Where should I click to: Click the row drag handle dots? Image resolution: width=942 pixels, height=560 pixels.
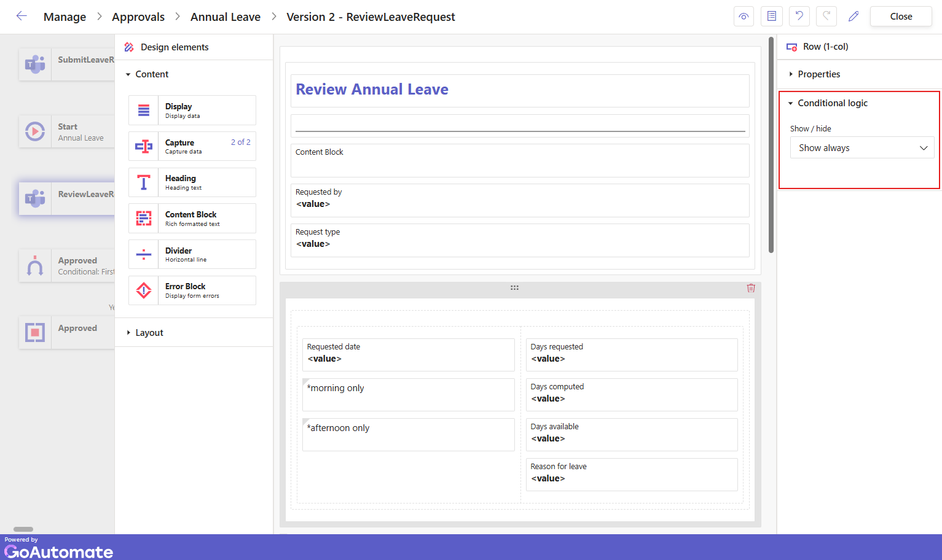514,287
